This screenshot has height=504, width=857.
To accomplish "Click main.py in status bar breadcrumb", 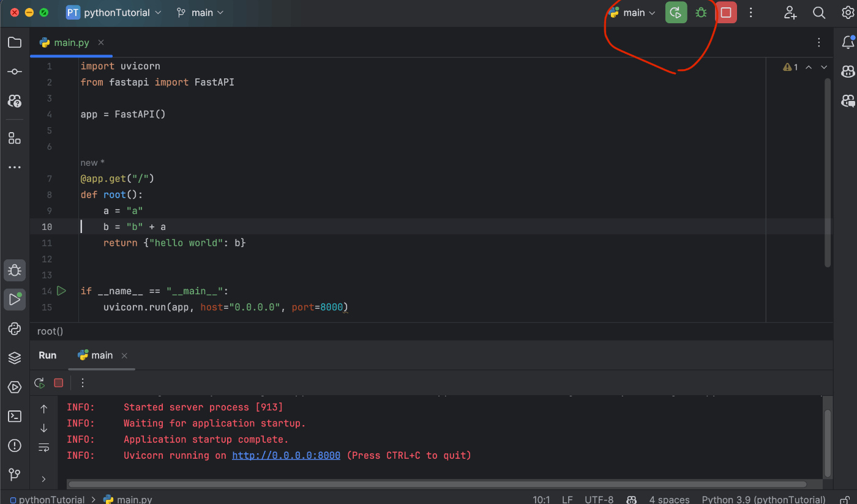I will [x=128, y=499].
